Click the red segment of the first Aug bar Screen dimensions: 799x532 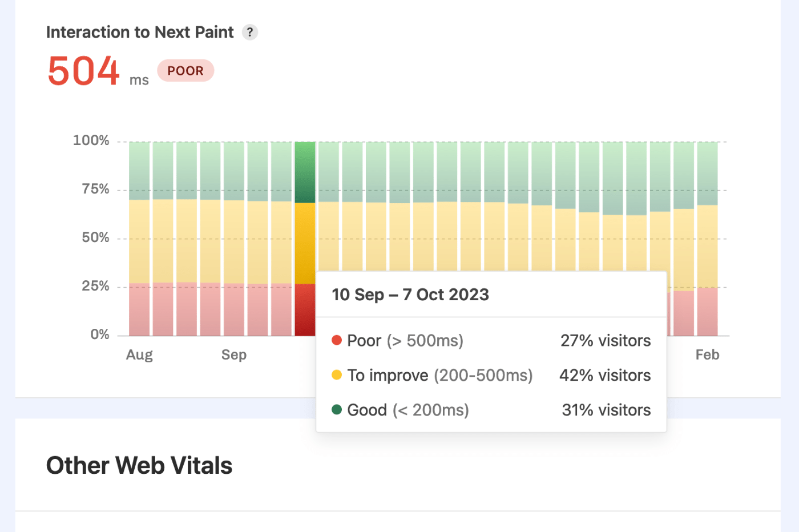tap(139, 308)
